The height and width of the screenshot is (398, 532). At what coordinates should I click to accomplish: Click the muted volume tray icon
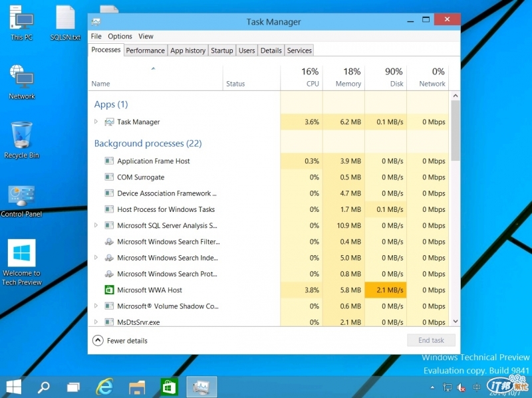(461, 387)
